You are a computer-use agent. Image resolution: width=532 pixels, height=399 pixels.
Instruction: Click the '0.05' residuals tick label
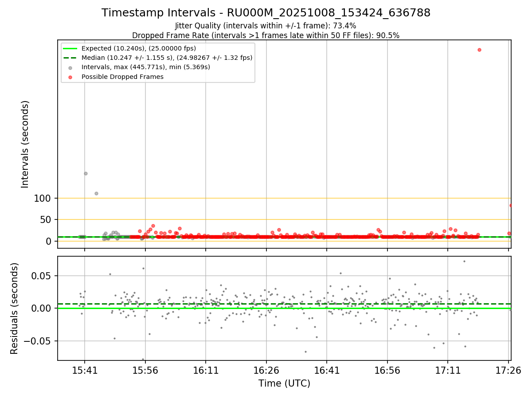click(x=41, y=276)
